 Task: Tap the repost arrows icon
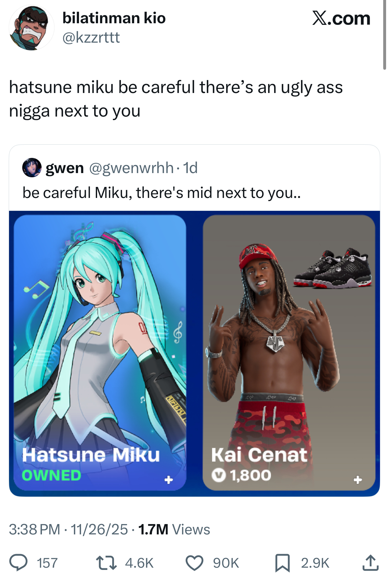pyautogui.click(x=106, y=562)
